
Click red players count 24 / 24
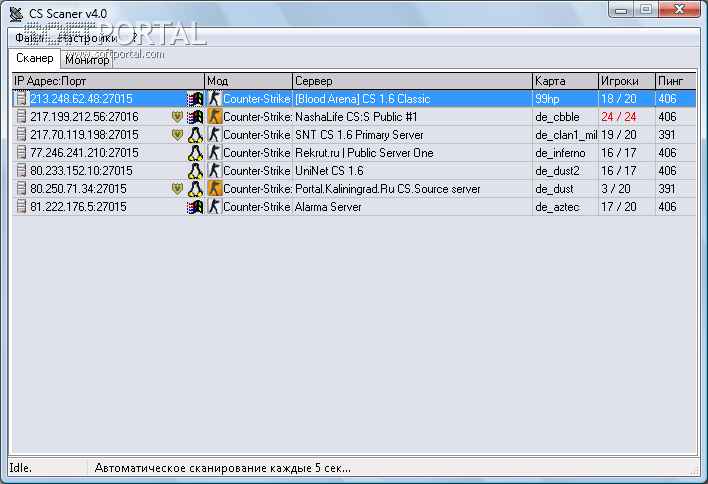619,117
